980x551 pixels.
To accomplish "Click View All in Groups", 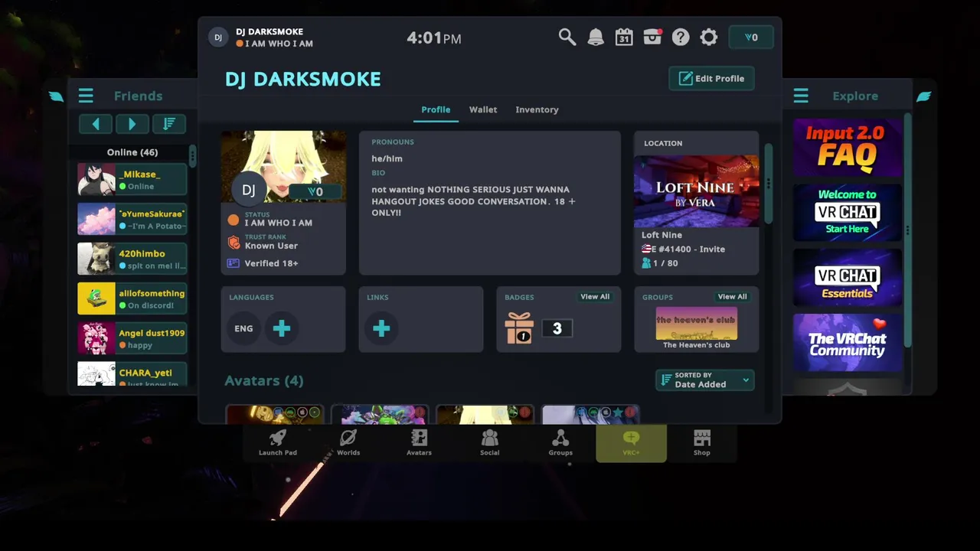I will coord(732,297).
